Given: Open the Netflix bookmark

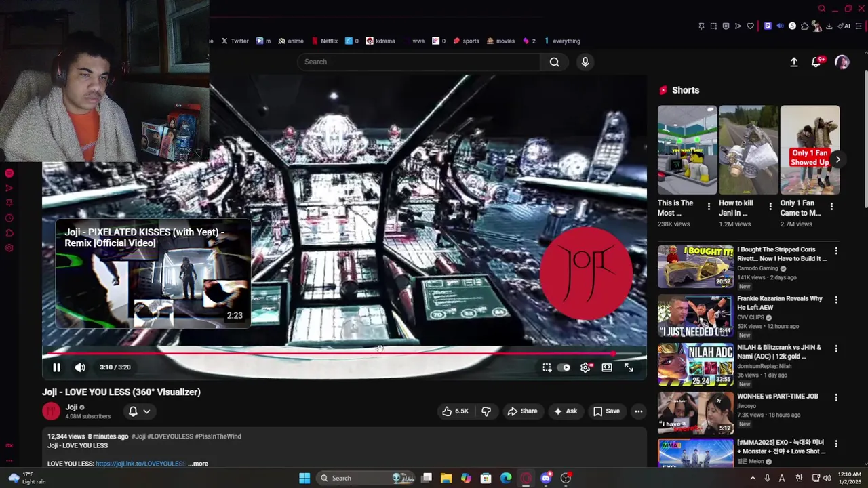Looking at the screenshot, I should point(324,41).
